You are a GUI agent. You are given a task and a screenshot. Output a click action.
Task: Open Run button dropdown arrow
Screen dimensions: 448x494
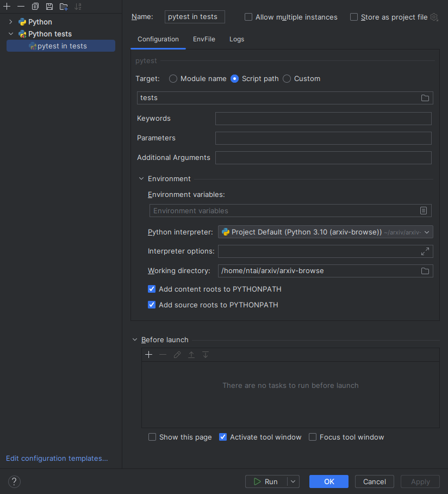(293, 481)
